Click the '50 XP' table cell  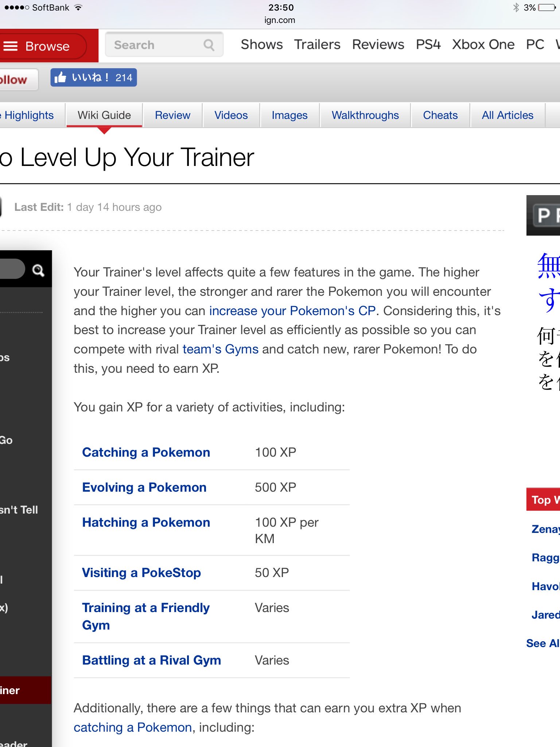[x=272, y=573]
